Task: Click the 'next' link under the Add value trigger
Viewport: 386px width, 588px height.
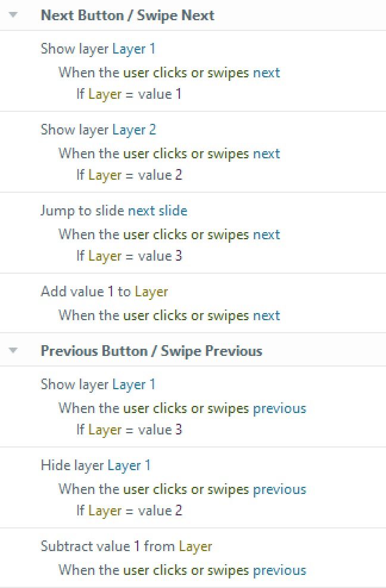Action: tap(266, 315)
